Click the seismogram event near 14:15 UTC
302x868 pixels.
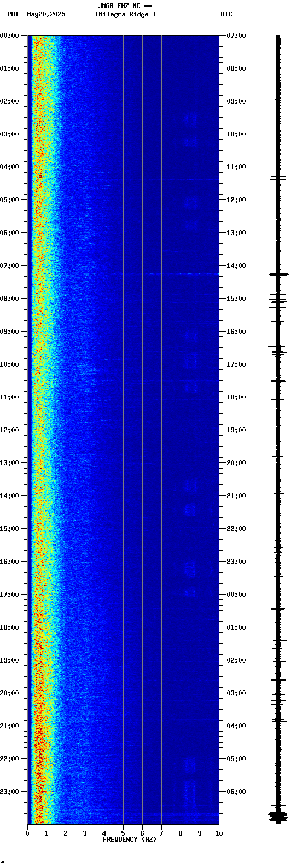(278, 274)
